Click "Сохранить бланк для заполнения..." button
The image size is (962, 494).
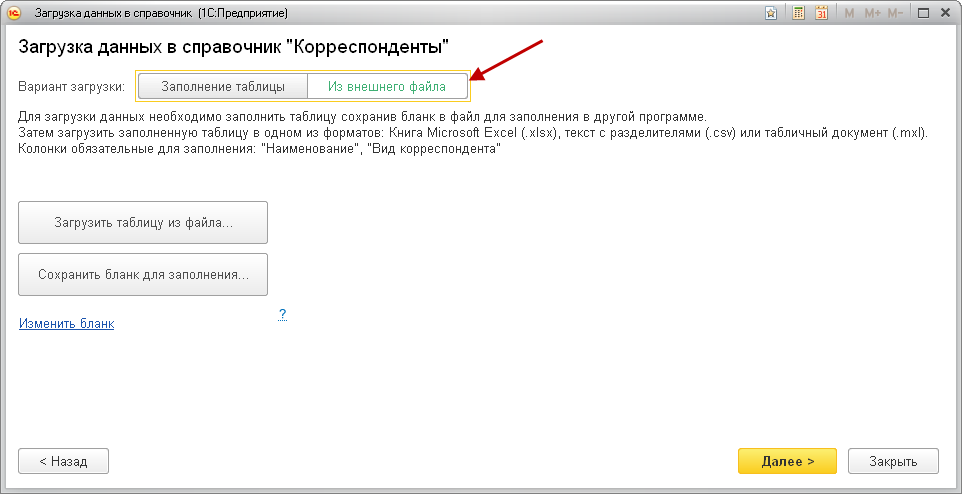tap(143, 274)
